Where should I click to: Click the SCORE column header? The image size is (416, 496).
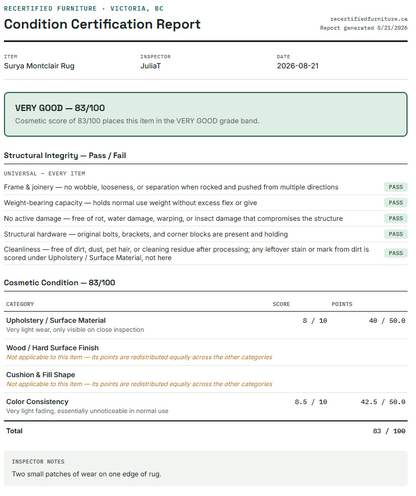[281, 304]
